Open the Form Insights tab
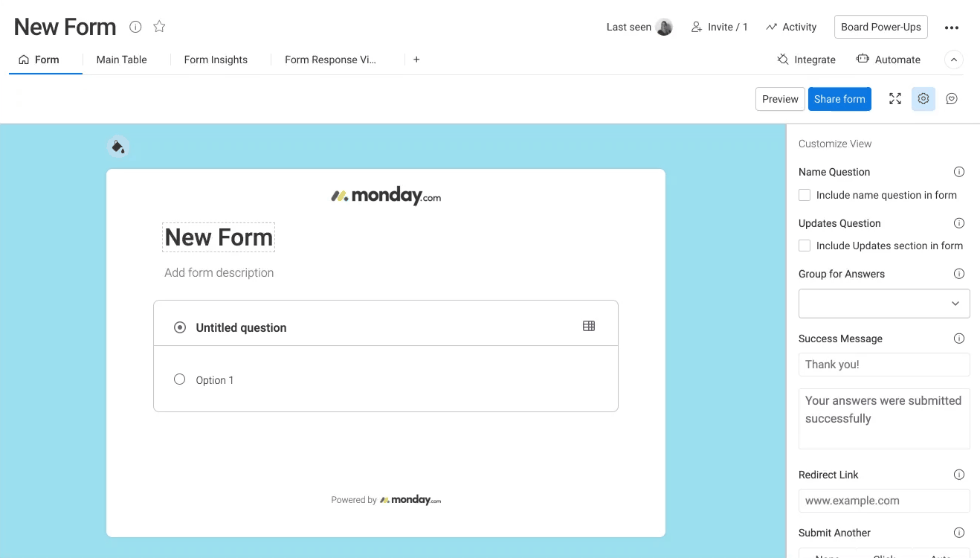Viewport: 980px width, 558px height. click(x=216, y=60)
